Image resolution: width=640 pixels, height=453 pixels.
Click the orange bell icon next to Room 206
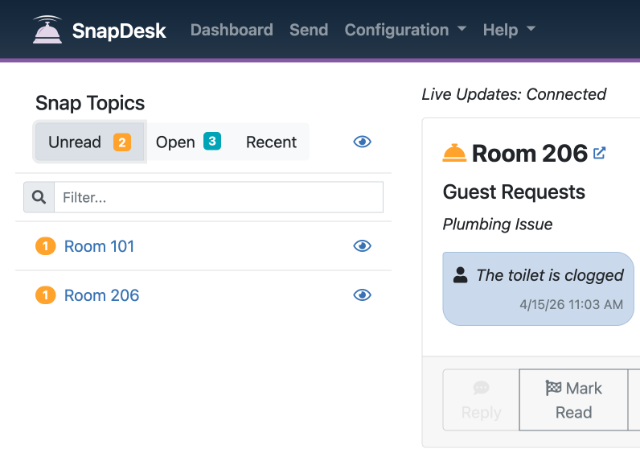tap(454, 153)
